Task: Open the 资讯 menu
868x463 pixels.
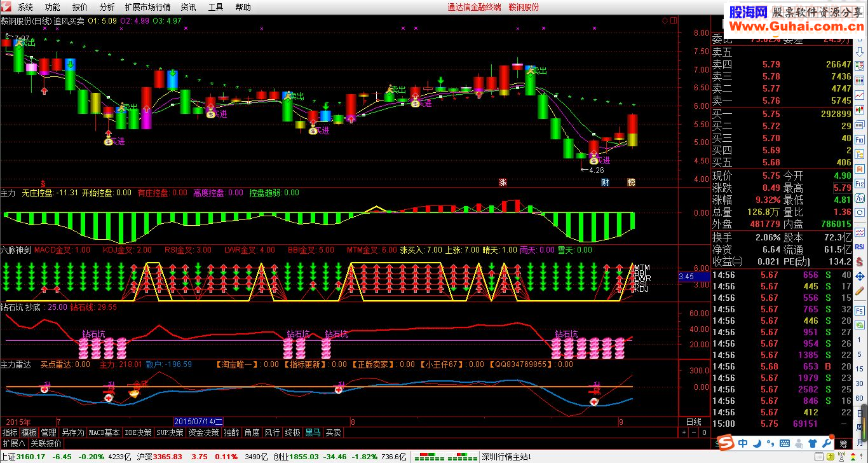Action: point(189,7)
